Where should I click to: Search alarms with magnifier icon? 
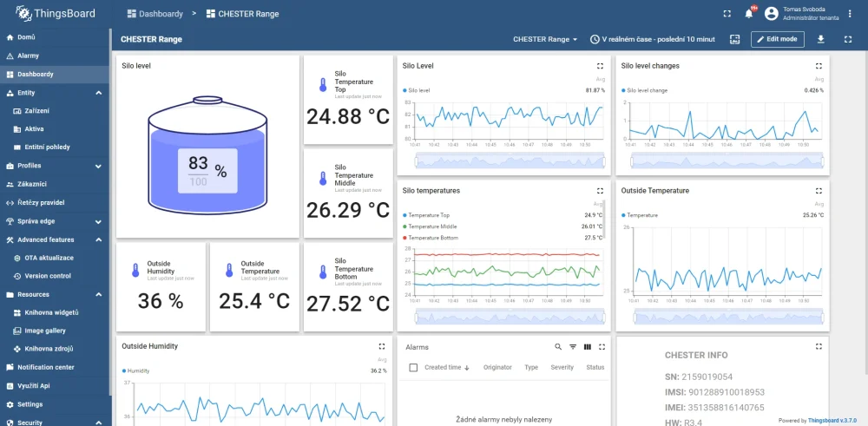point(558,347)
